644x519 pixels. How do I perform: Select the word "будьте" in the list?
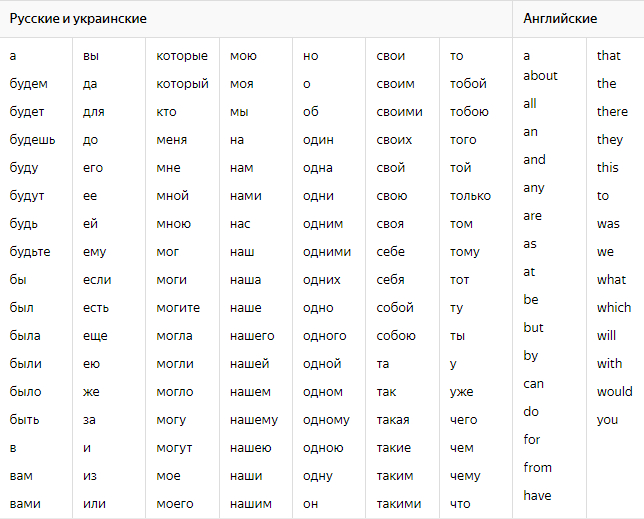click(x=30, y=252)
